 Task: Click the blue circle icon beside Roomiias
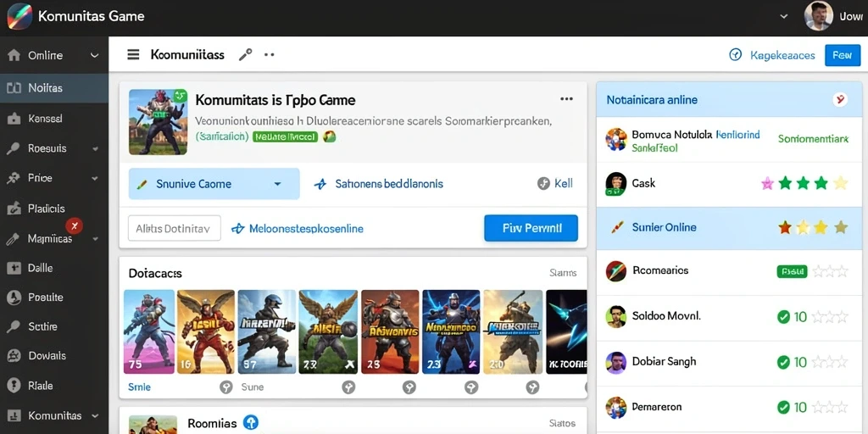coord(251,423)
